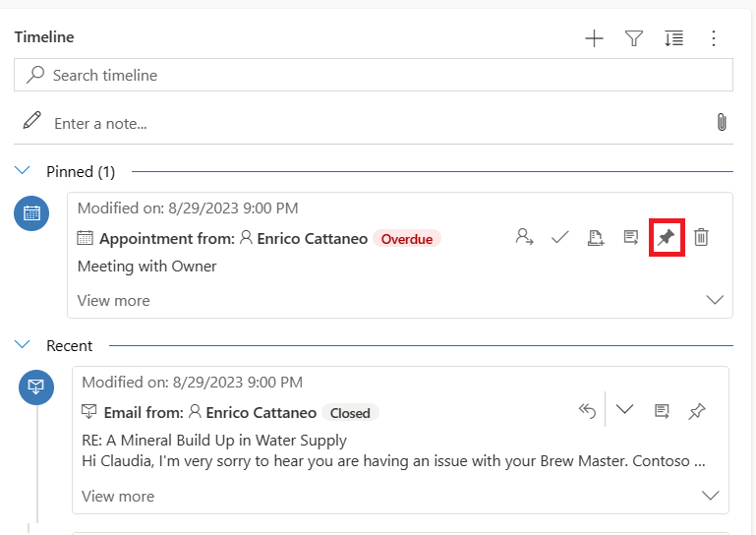Click the add to queue icon on appointment
Image resolution: width=756 pixels, height=535 pixels.
595,237
